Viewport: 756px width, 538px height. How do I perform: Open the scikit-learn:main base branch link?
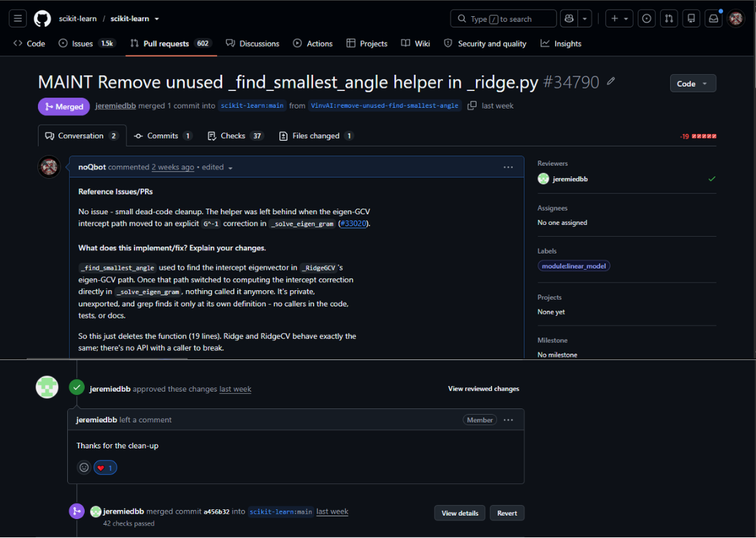pos(252,106)
